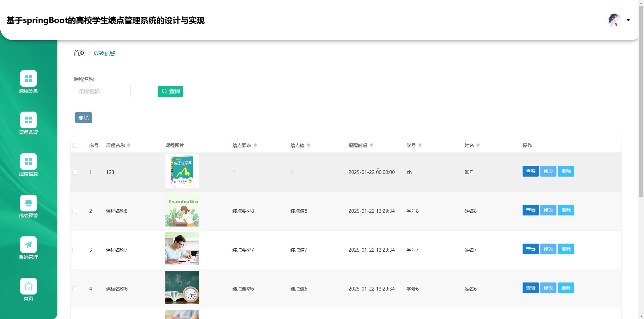Click the system title heading text

click(x=106, y=20)
